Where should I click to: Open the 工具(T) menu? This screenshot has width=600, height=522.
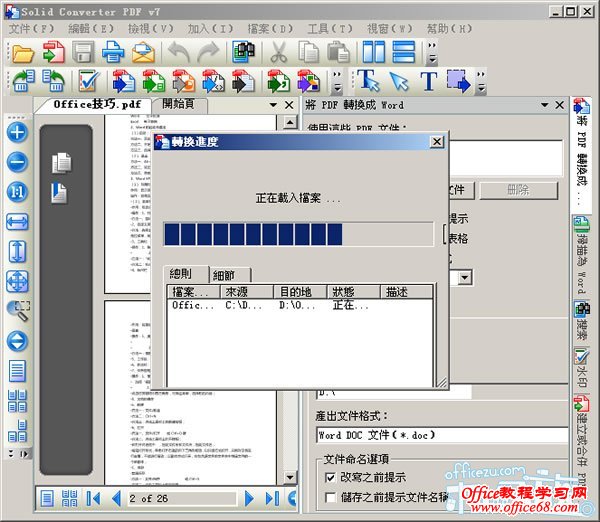[331, 28]
